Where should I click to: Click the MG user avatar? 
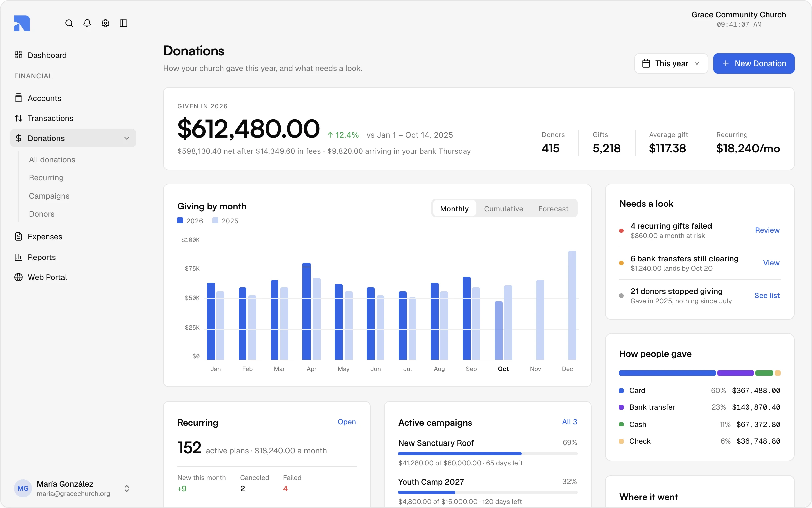(x=23, y=488)
